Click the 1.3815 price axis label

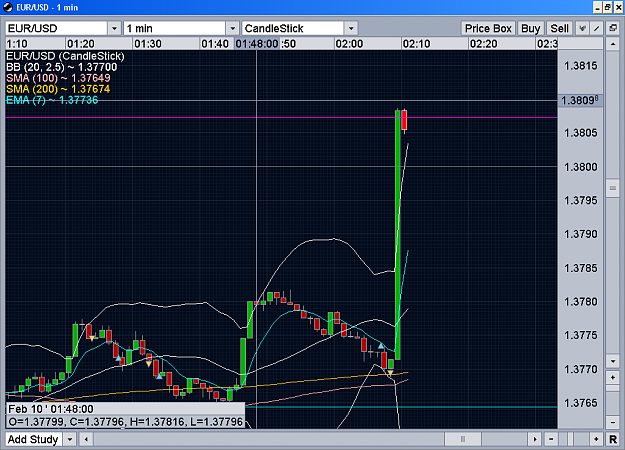pyautogui.click(x=581, y=65)
